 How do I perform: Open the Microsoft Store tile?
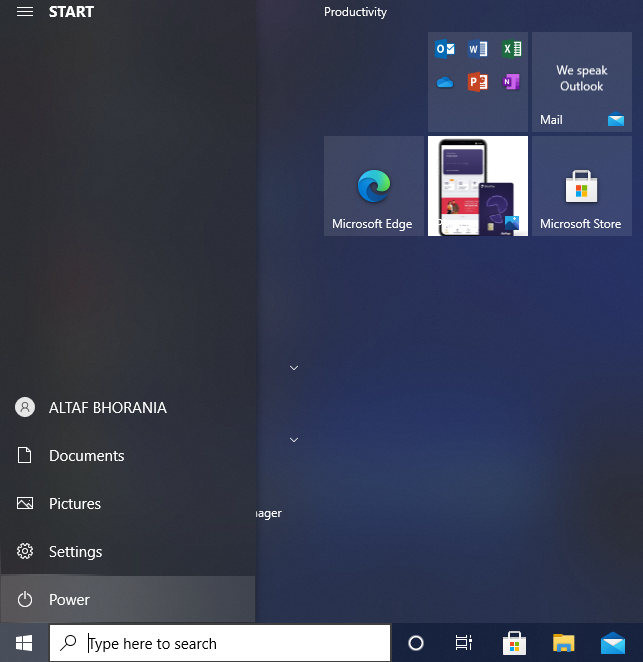[x=582, y=186]
